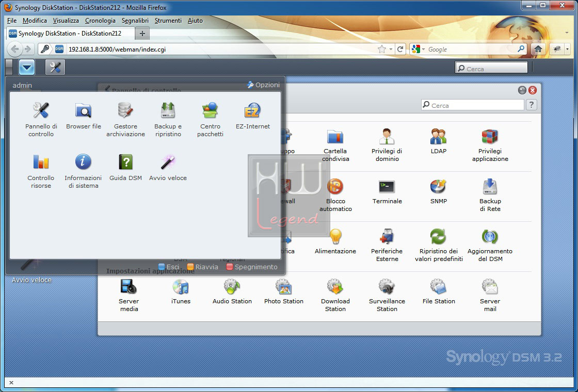The height and width of the screenshot is (392, 578).
Task: Open Cartella condivisa settings
Action: [x=335, y=145]
